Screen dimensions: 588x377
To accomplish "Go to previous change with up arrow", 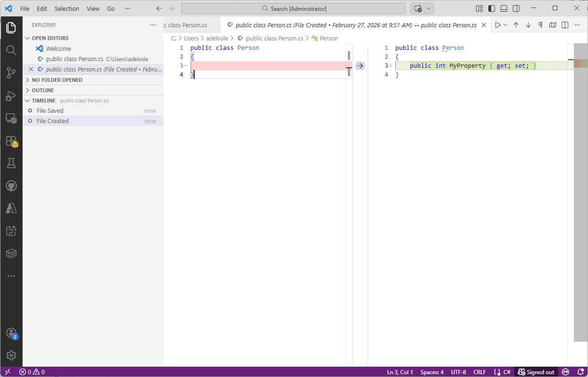I will click(516, 25).
